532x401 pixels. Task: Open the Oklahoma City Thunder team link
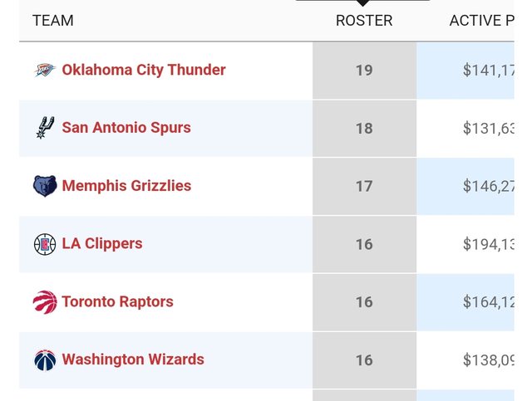point(143,70)
